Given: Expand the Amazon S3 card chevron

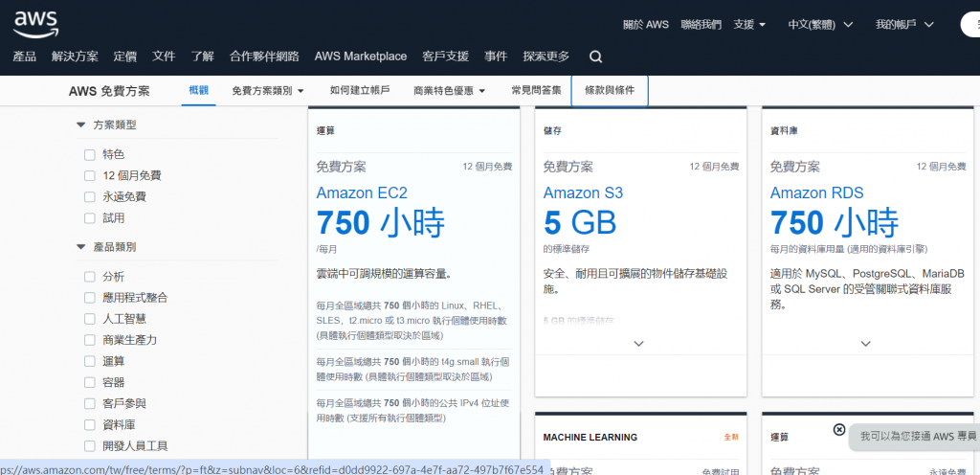Looking at the screenshot, I should pyautogui.click(x=638, y=343).
